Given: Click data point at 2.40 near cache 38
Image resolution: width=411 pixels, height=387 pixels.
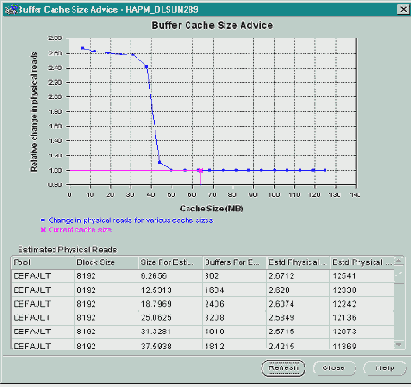Looking at the screenshot, I should coord(146,67).
